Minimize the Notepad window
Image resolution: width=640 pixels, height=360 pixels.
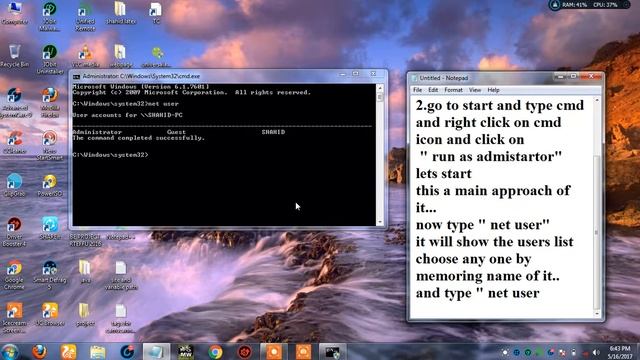coord(561,76)
